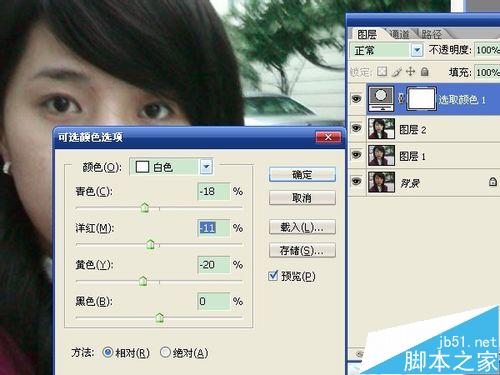
Task: Select the 绝对(A) method radio button
Action: (x=165, y=352)
